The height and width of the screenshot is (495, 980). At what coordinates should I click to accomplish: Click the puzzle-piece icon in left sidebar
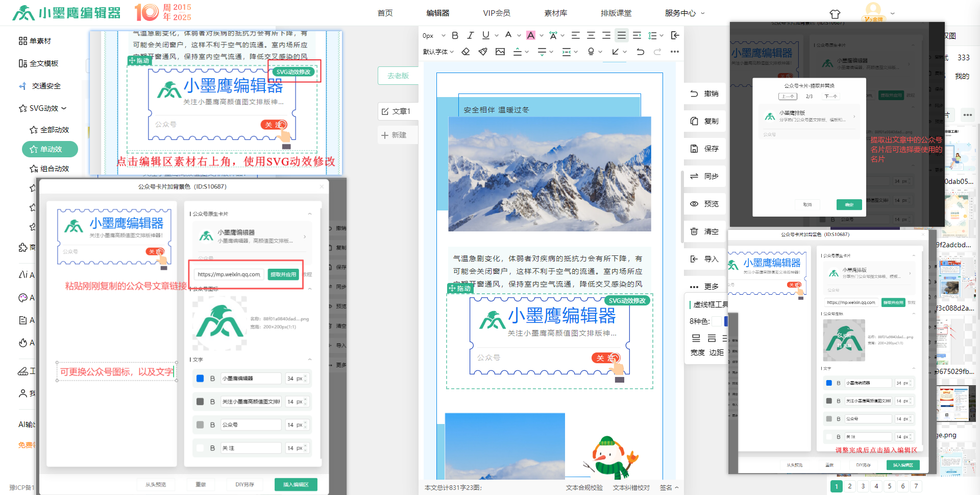(x=23, y=247)
